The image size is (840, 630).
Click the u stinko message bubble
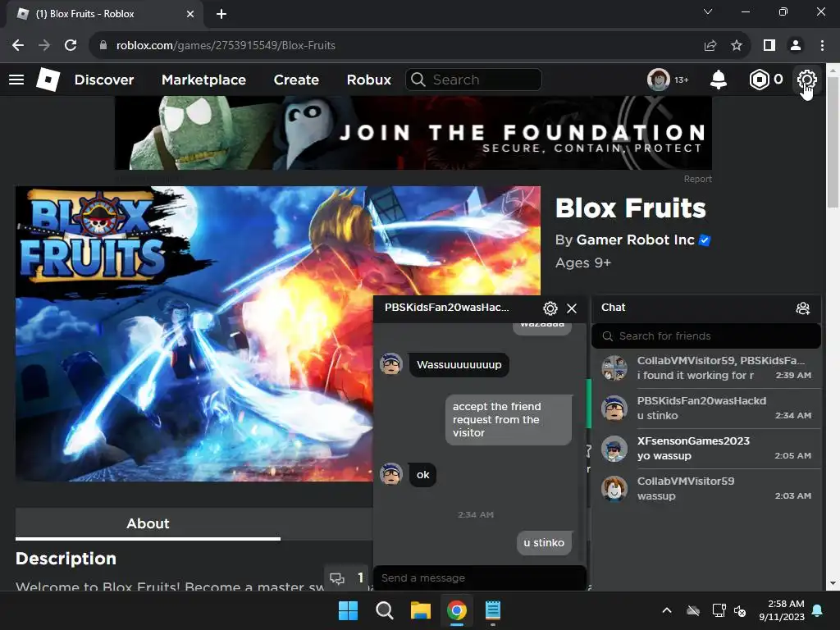pos(544,543)
